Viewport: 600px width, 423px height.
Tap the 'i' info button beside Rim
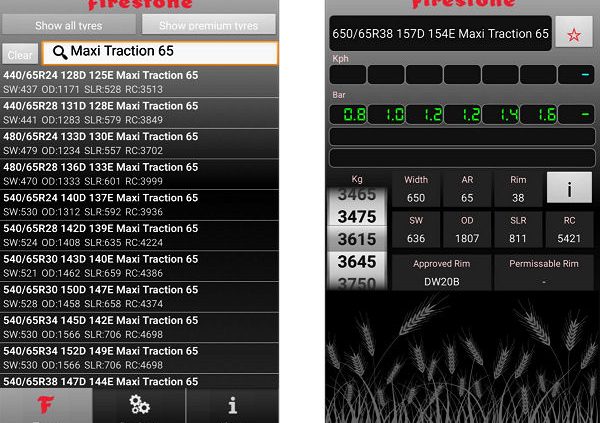click(x=569, y=188)
